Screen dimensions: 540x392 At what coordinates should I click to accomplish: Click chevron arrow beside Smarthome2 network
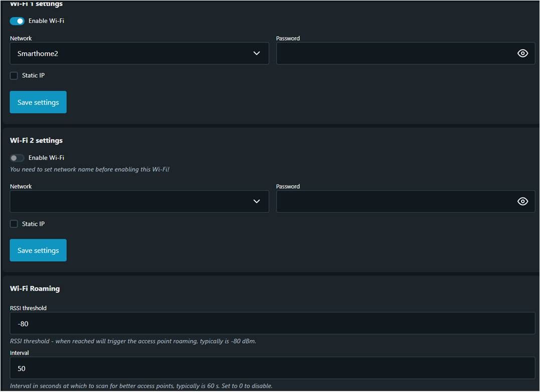click(x=257, y=53)
